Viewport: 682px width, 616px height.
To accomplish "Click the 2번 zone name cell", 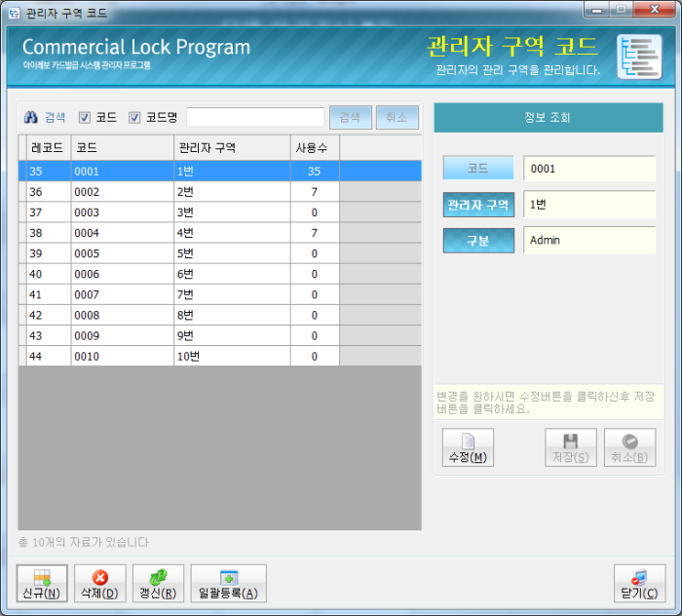I will [232, 192].
